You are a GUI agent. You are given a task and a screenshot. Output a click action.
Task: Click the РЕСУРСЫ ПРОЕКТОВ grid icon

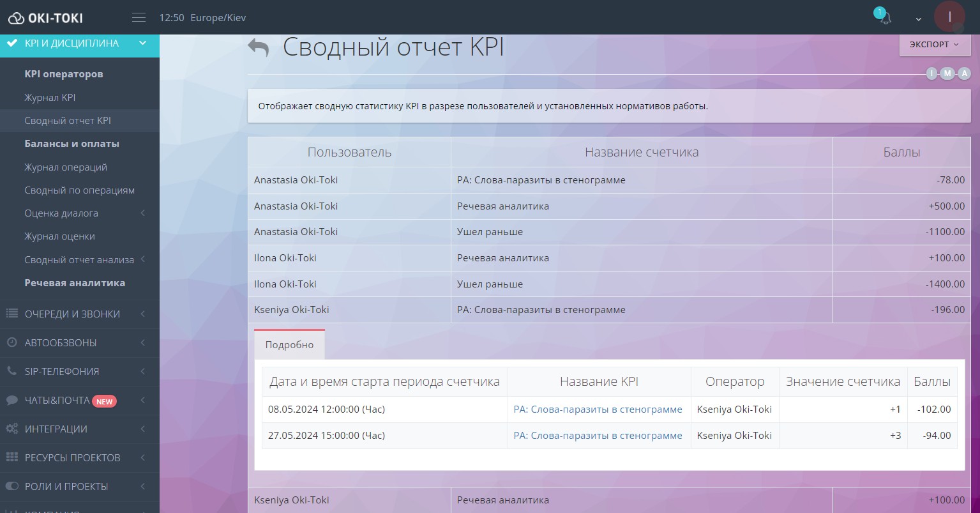click(x=11, y=457)
